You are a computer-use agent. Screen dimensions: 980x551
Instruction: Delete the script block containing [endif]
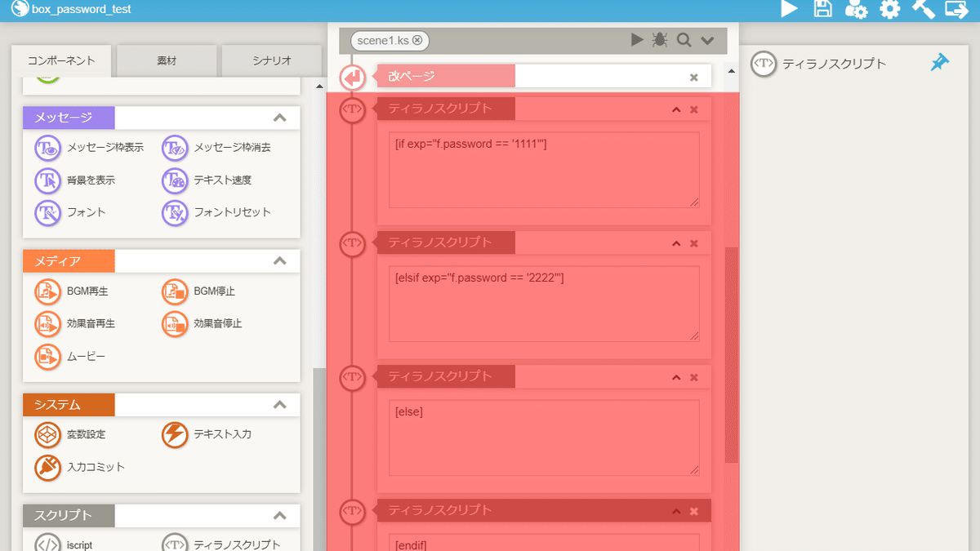click(694, 511)
